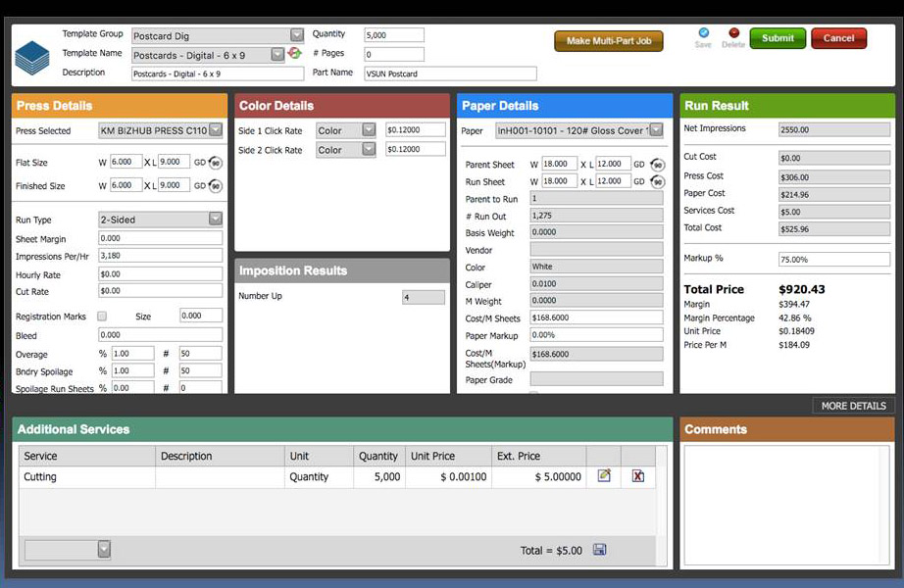Open the Template Group dropdown
Viewport: 904px width, 588px height.
tap(297, 35)
